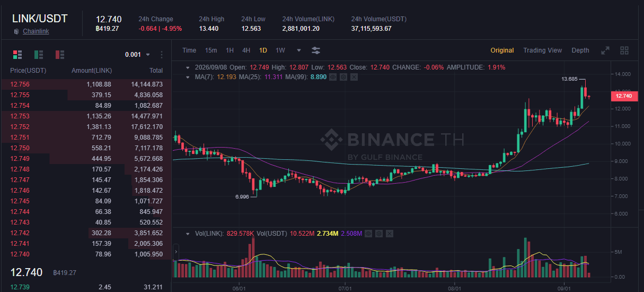Screen dimensions: 644x292
Task: Click the sell order at price 12.753
Action: coord(86,116)
